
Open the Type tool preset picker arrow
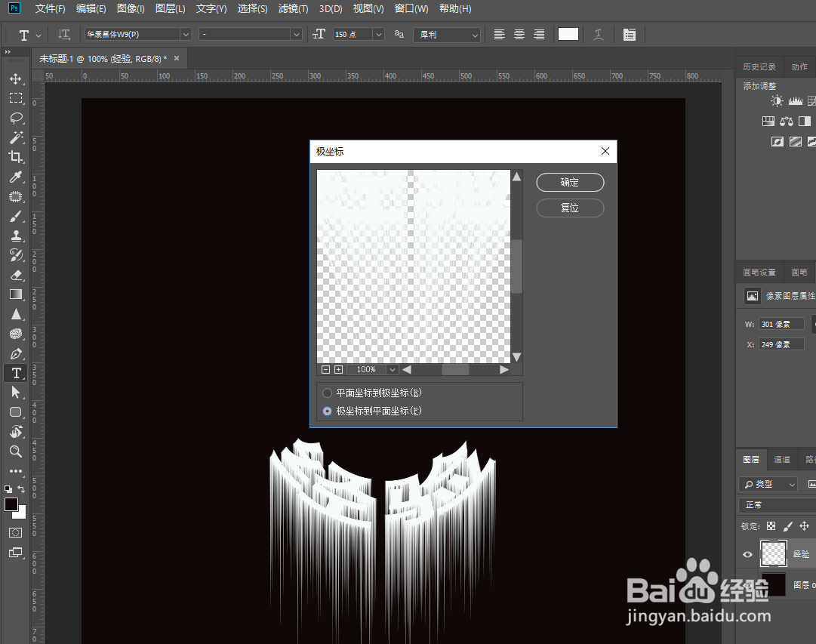click(38, 35)
